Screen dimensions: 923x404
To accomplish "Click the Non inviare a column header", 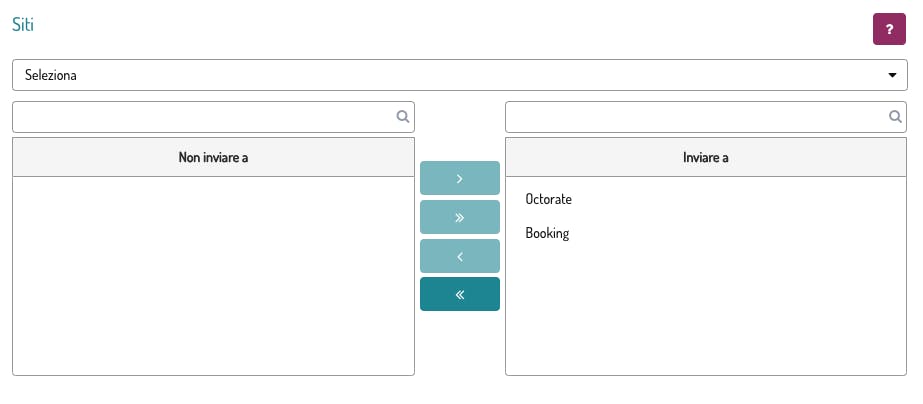I will click(x=213, y=158).
